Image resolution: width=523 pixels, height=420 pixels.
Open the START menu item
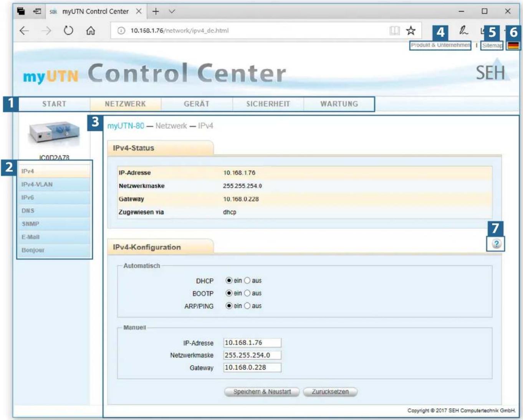[x=54, y=104]
